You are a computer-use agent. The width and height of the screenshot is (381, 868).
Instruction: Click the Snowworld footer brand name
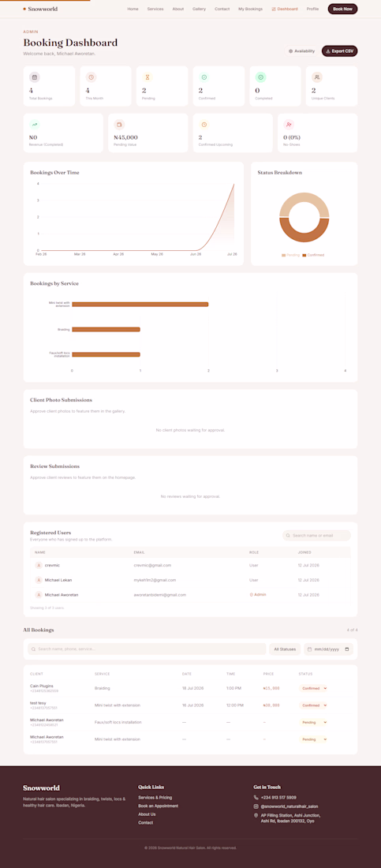click(x=42, y=788)
